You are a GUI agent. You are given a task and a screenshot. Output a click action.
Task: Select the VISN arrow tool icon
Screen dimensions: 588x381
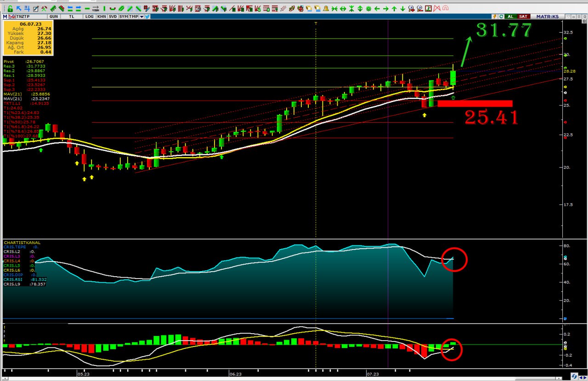pyautogui.click(x=96, y=9)
